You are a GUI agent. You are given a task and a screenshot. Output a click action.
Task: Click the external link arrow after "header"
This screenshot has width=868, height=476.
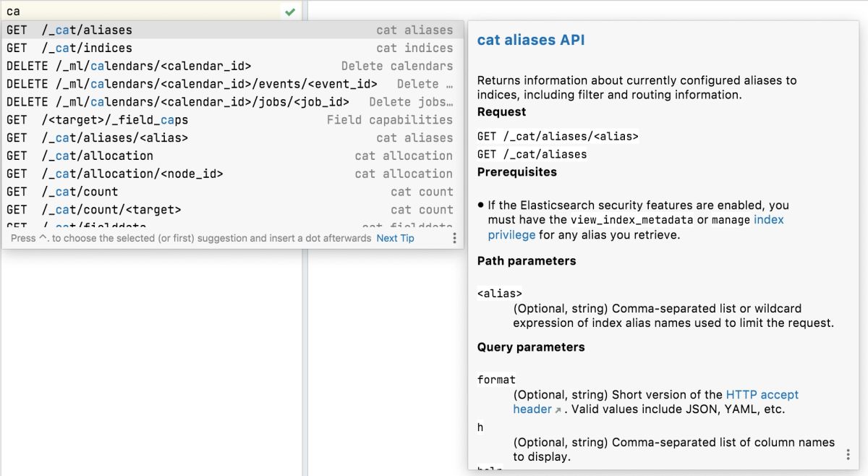558,410
